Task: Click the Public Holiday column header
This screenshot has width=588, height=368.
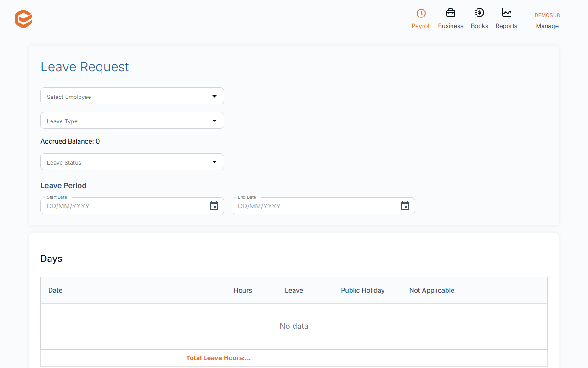Action: 363,290
